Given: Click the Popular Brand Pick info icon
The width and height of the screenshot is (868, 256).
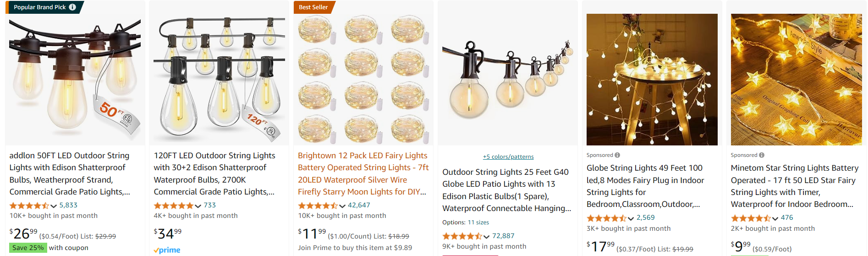Looking at the screenshot, I should click(x=72, y=7).
